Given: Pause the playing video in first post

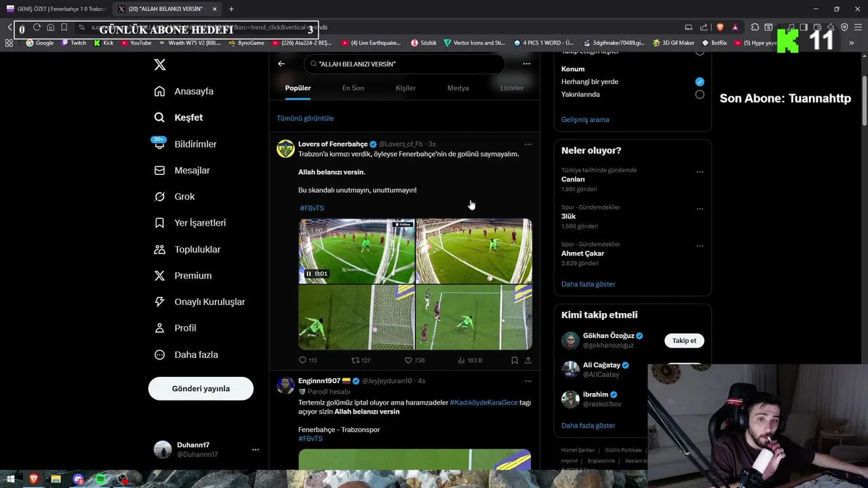Looking at the screenshot, I should click(309, 274).
